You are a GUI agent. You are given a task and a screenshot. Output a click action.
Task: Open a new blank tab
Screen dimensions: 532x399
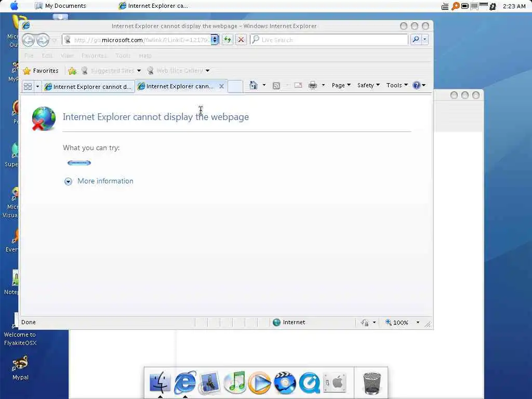coord(235,86)
